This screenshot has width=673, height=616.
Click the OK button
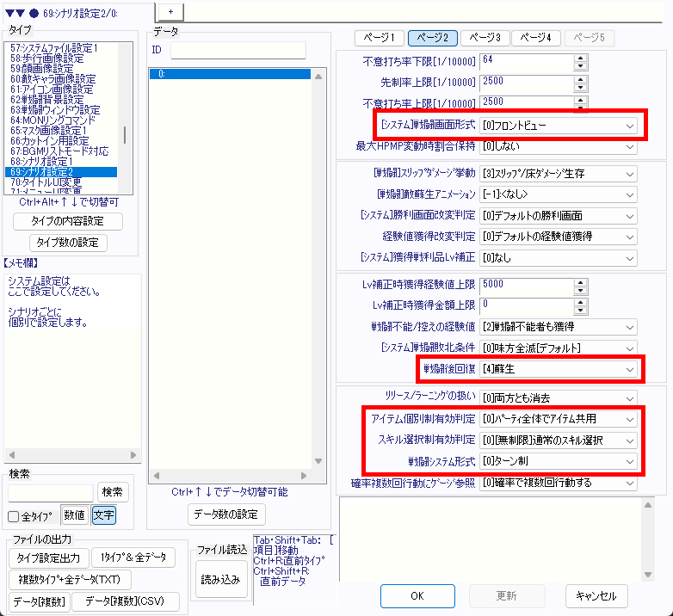[x=417, y=595]
